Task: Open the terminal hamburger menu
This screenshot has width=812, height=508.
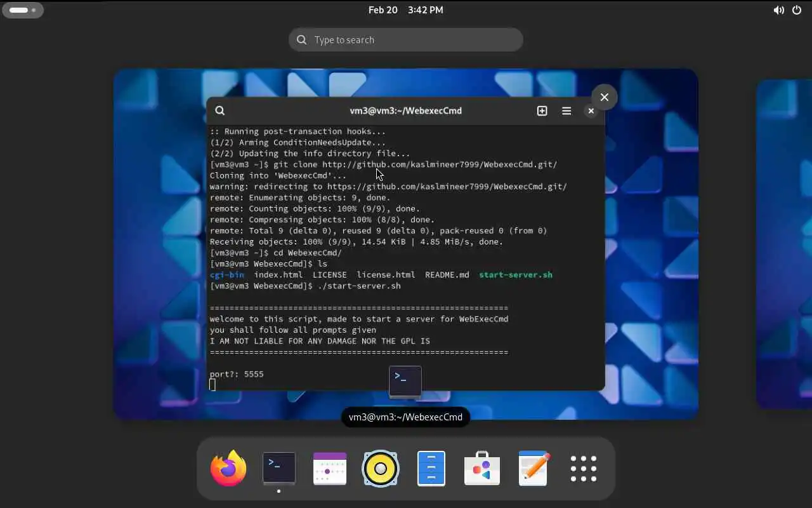Action: pyautogui.click(x=566, y=110)
